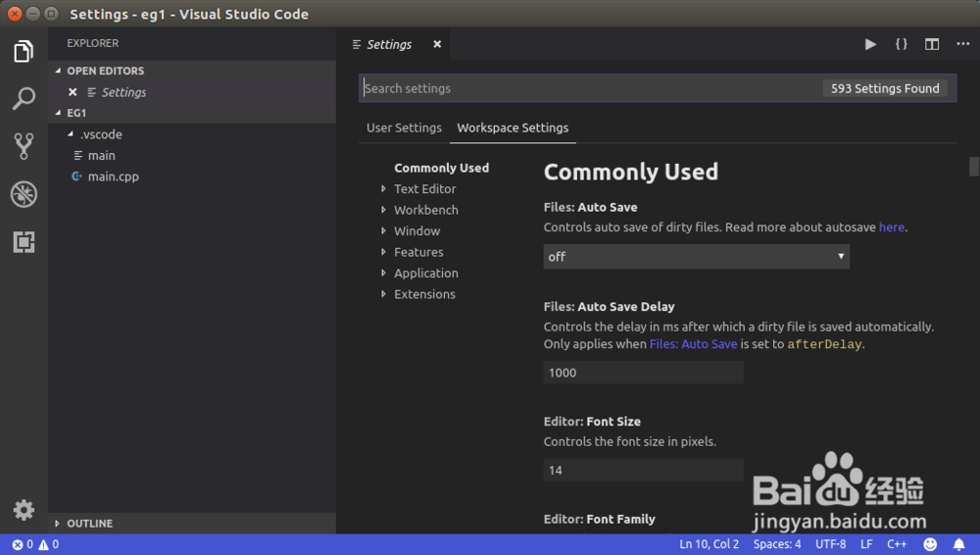Open the Source Control view
Screen dimensions: 980x555
pos(24,146)
